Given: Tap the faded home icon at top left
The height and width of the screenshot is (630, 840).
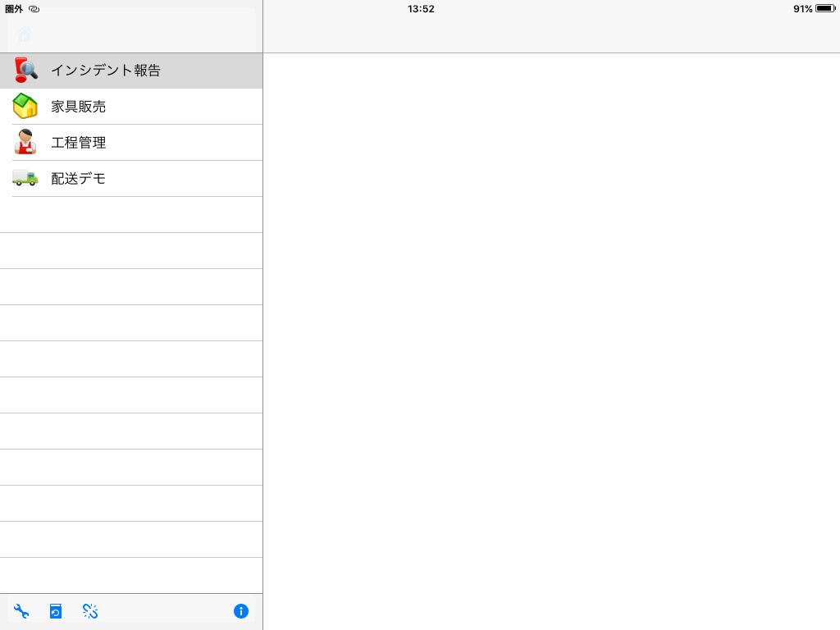Looking at the screenshot, I should 25,34.
